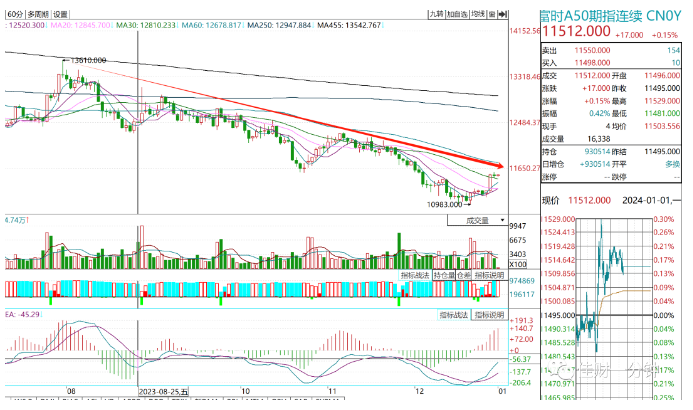This screenshot has width=693, height=410.
Task: Click the jump-to-latest arrow icon
Action: click(x=503, y=14)
